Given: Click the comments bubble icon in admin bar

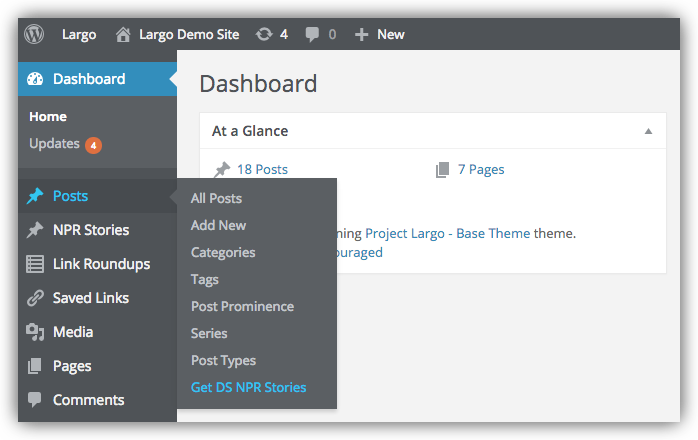Looking at the screenshot, I should pos(312,35).
